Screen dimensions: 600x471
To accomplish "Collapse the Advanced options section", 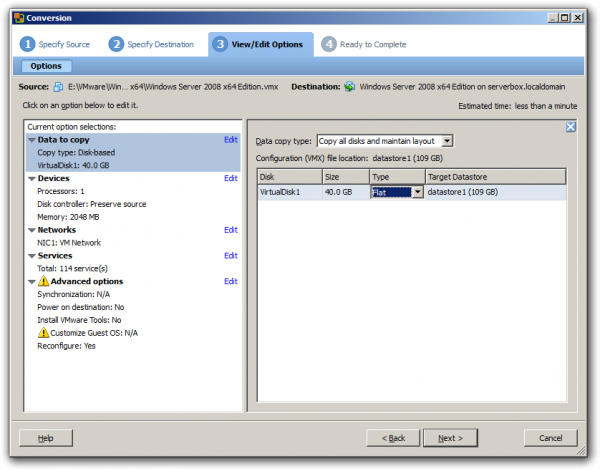I will (x=32, y=282).
